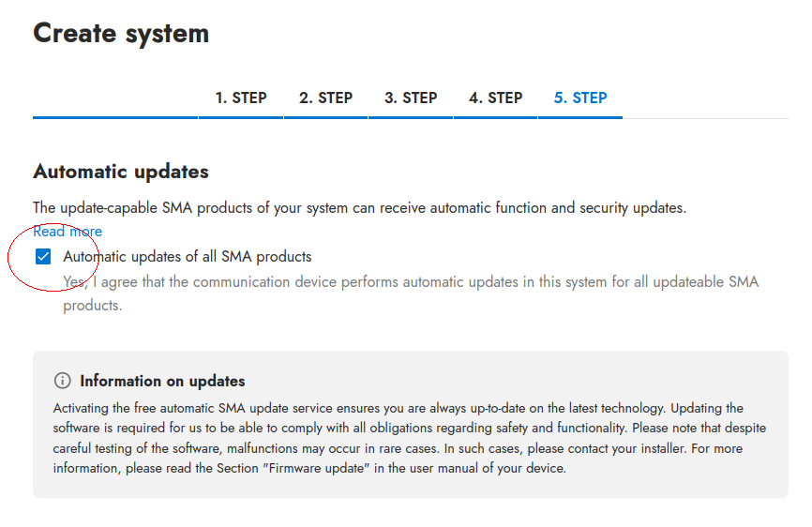Uncheck the Automatic updates checkbox
Image resolution: width=812 pixels, height=527 pixels.
43,257
